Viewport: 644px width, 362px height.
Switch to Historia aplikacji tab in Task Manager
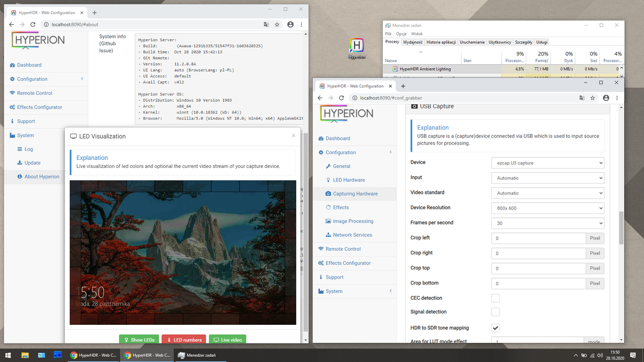click(442, 42)
